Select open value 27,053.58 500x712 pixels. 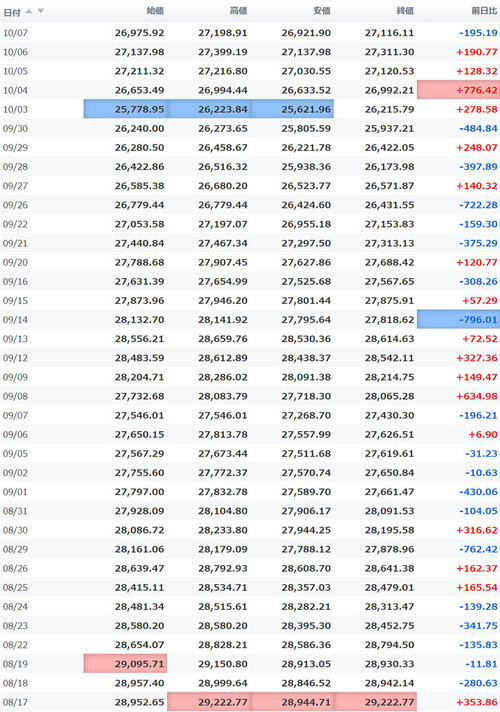coord(139,224)
